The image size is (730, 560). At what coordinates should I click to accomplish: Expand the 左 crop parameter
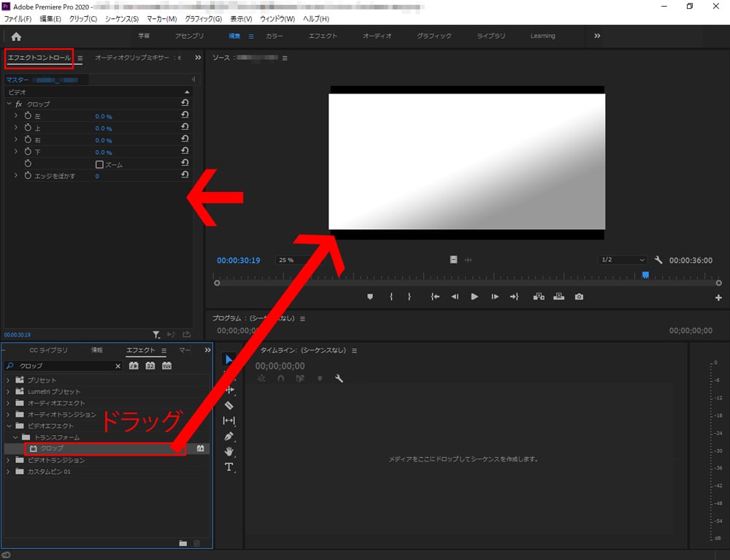(16, 115)
